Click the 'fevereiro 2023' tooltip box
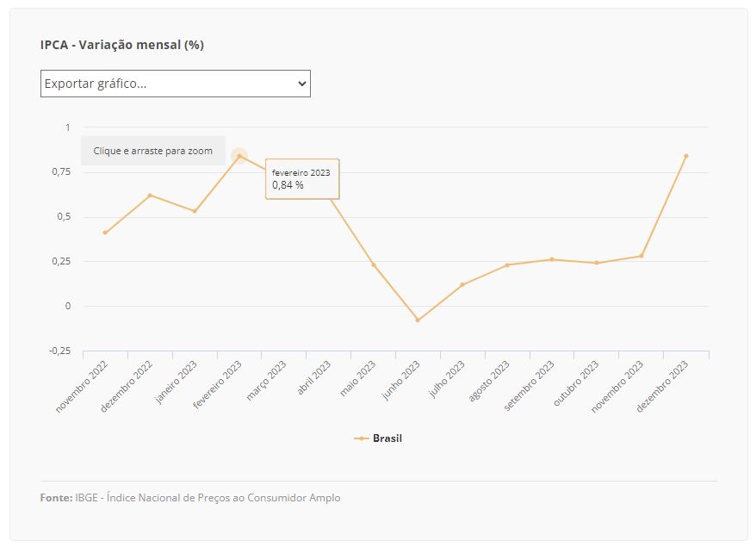Screen dimensions: 756x547 [302, 179]
